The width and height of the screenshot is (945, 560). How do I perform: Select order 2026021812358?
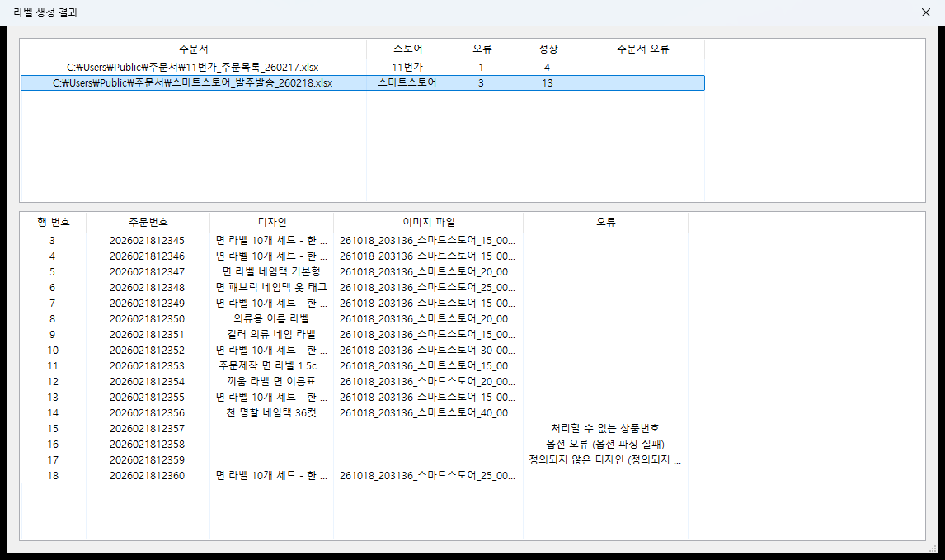[x=147, y=445]
